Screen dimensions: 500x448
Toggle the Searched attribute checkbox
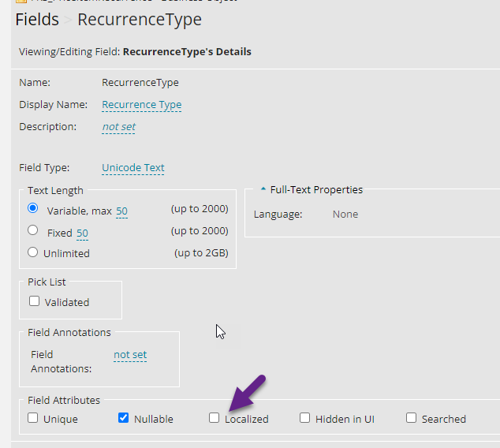pos(411,418)
